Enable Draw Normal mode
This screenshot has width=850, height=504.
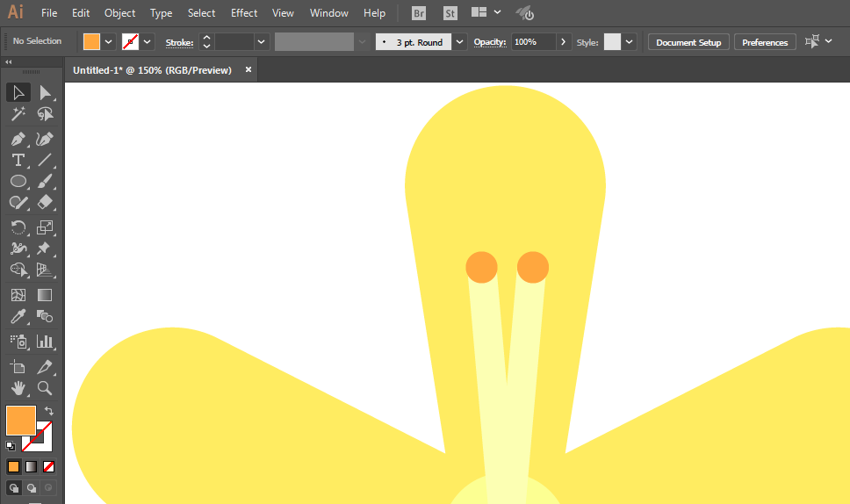coord(13,487)
